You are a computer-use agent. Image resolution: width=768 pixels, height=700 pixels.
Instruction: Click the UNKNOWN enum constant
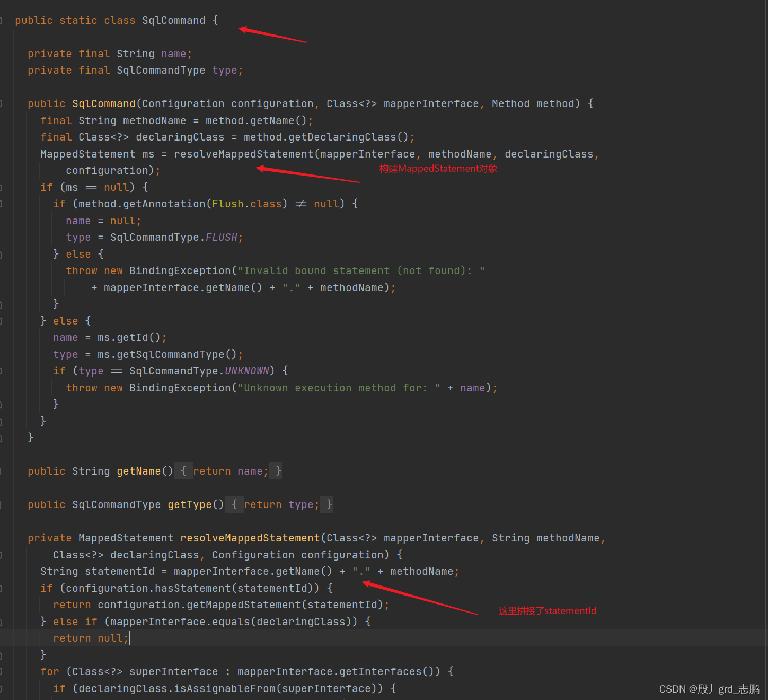click(247, 371)
